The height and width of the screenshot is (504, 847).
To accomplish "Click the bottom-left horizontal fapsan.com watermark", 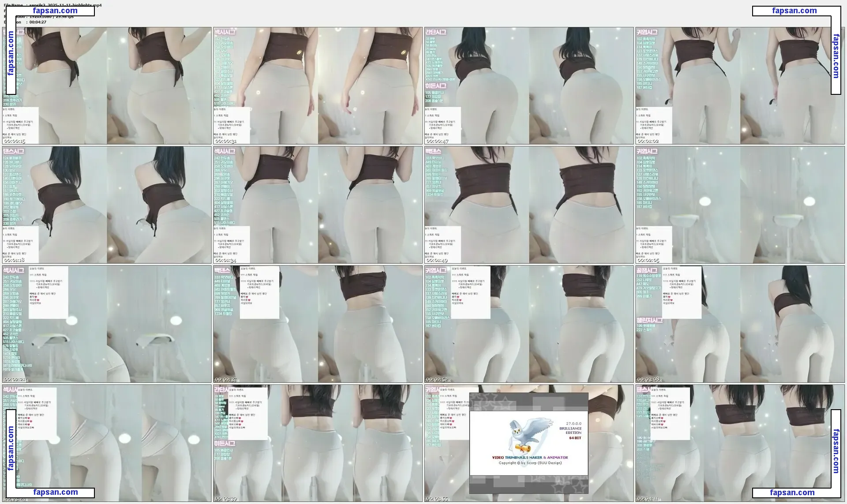I will tap(55, 492).
